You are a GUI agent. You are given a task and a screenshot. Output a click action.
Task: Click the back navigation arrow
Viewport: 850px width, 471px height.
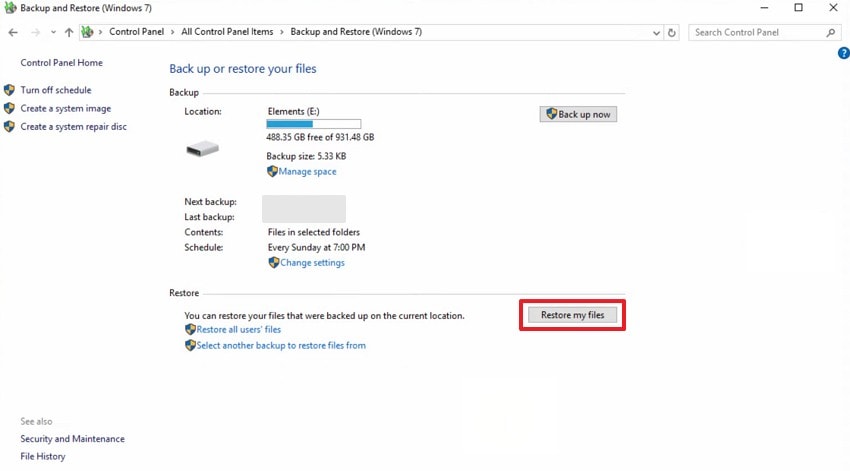13,32
